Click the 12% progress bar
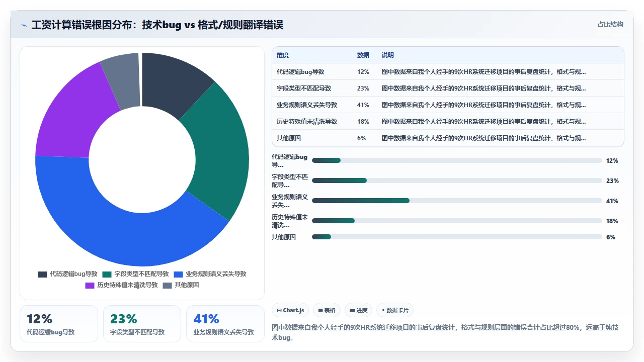 coord(457,160)
